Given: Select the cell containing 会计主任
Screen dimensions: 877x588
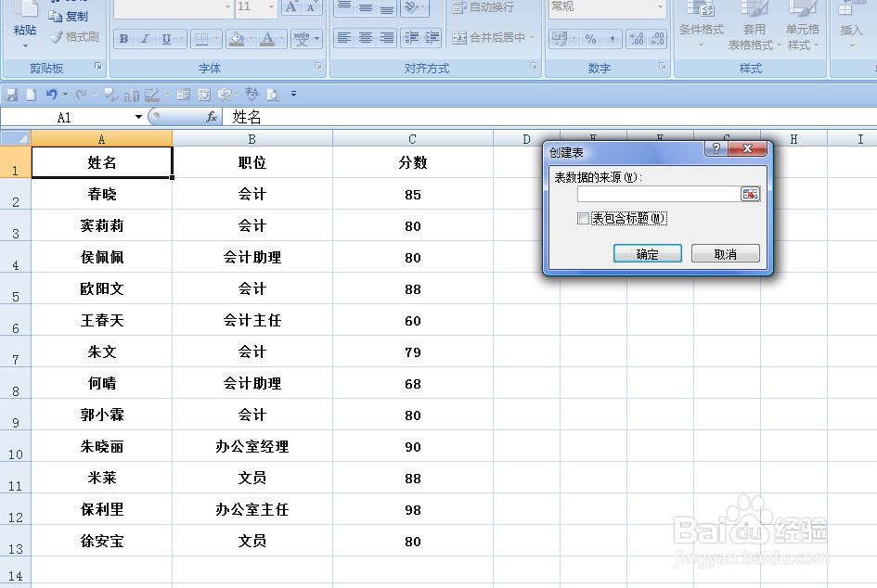Looking at the screenshot, I should [x=252, y=320].
